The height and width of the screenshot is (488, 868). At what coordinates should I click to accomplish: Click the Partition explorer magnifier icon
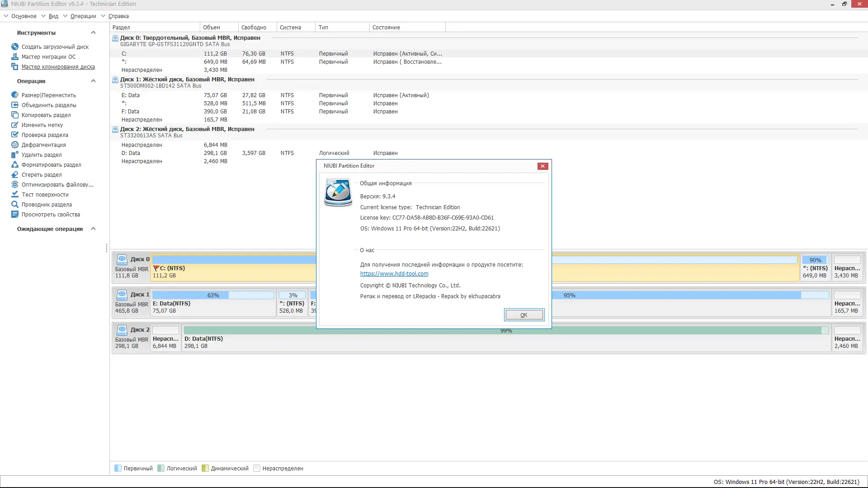15,204
